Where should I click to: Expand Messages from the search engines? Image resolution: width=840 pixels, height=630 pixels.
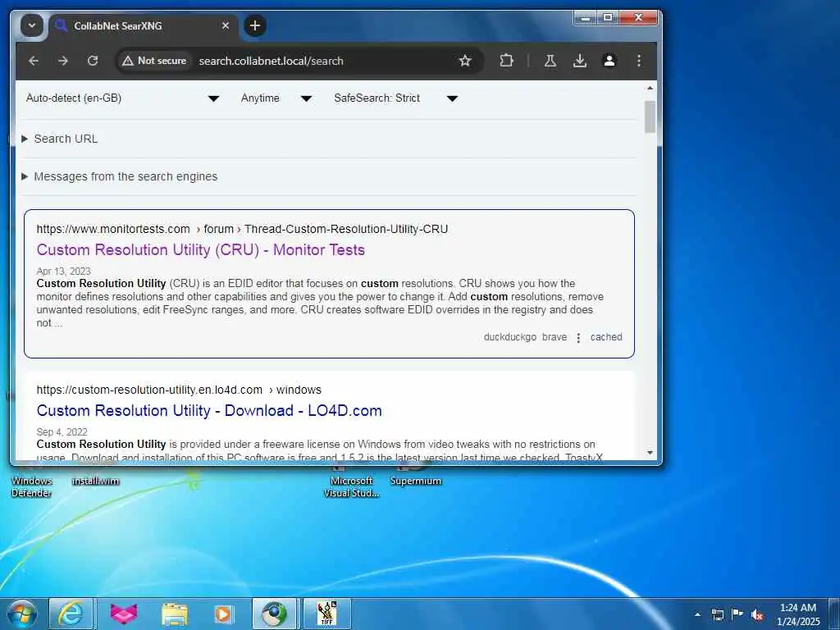click(120, 177)
